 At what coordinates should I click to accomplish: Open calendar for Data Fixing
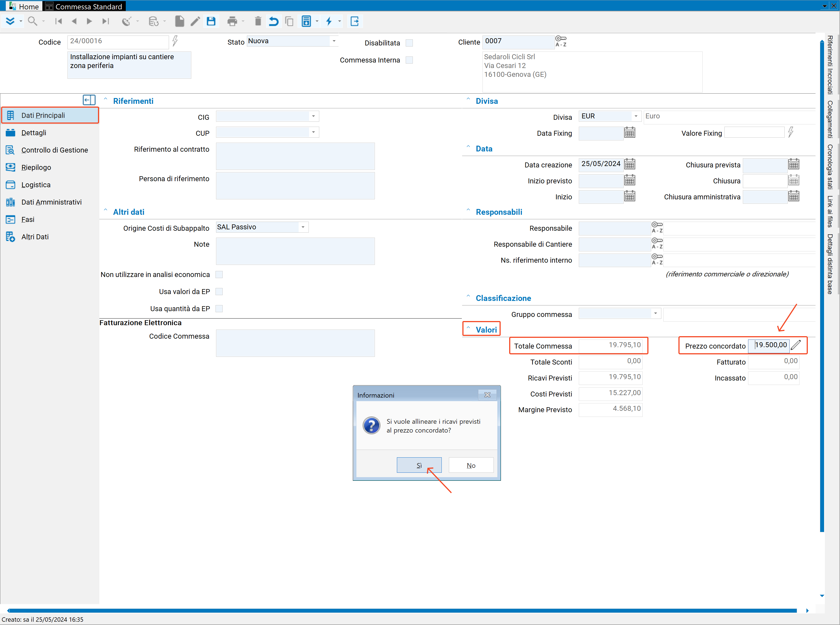[630, 133]
